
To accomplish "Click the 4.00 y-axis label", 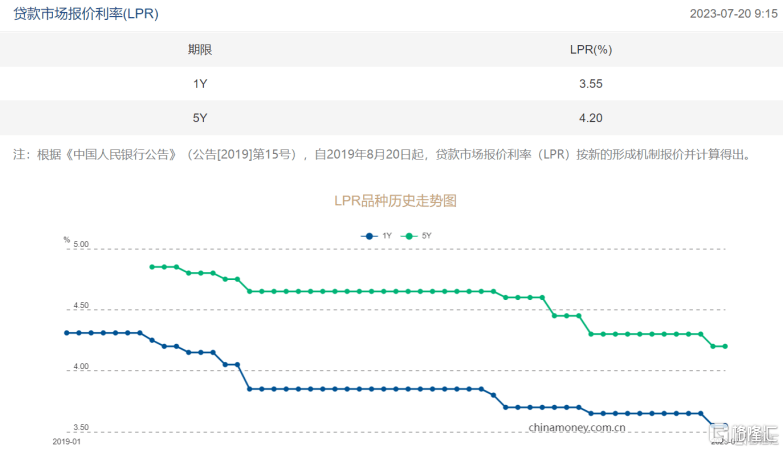I will [x=80, y=368].
